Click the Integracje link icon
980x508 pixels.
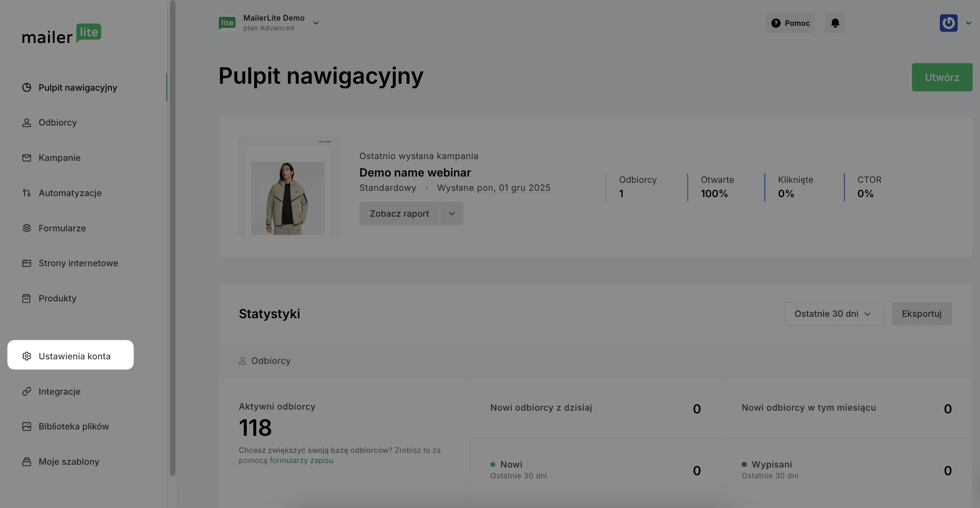(27, 392)
